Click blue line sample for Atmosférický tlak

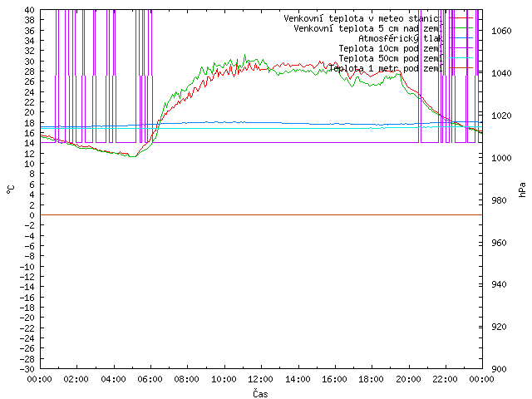click(x=461, y=38)
